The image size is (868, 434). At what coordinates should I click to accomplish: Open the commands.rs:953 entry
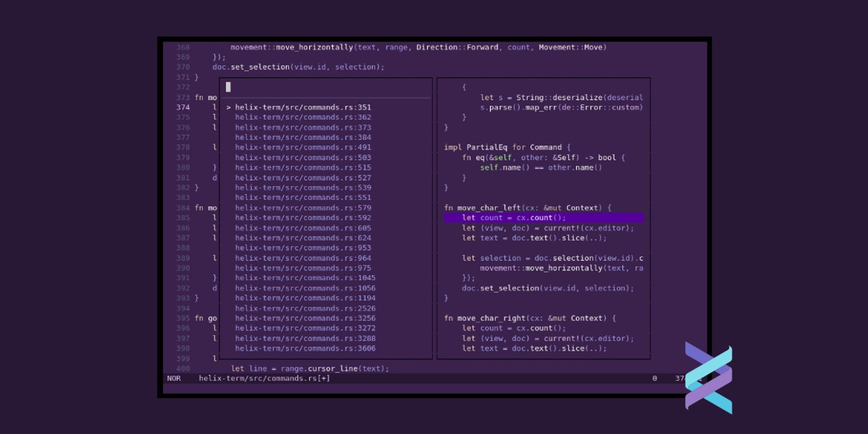303,248
